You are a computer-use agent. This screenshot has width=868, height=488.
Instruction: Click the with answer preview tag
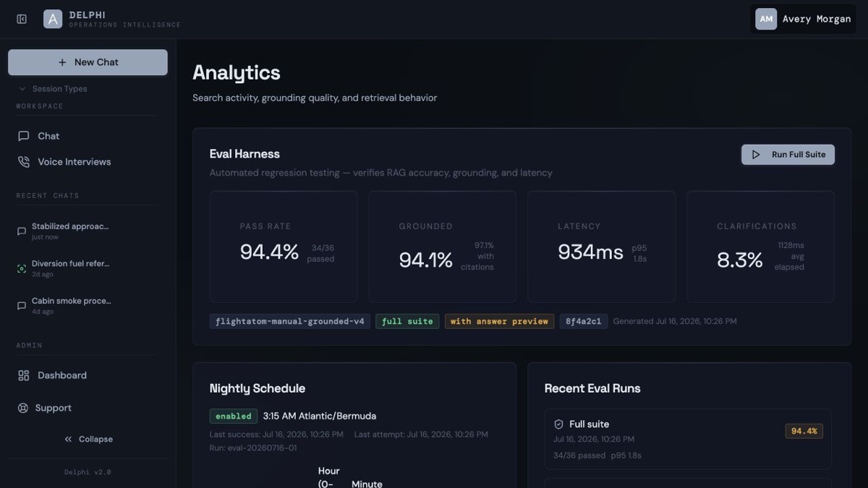click(499, 321)
